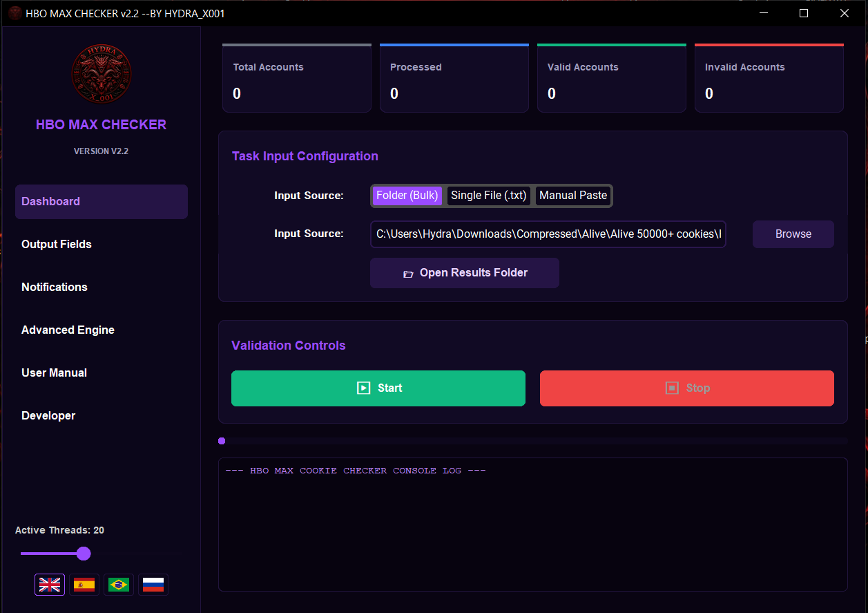Viewport: 868px width, 613px height.
Task: Select the Russian flag language icon
Action: [153, 585]
